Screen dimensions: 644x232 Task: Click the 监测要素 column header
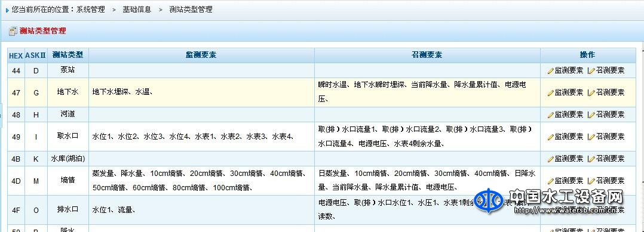click(201, 55)
